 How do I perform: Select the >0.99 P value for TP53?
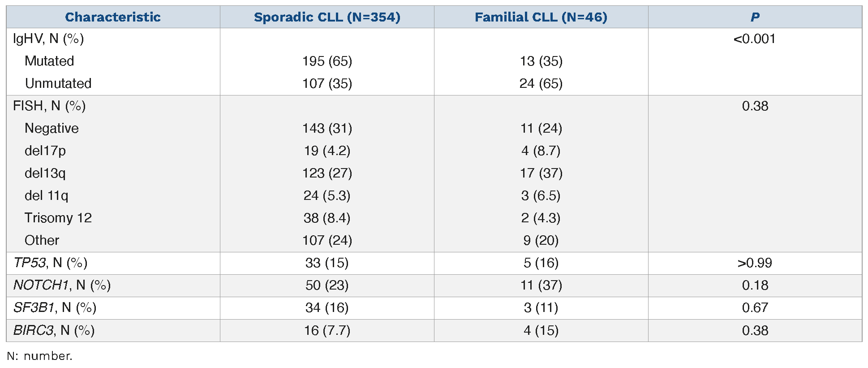click(x=755, y=263)
